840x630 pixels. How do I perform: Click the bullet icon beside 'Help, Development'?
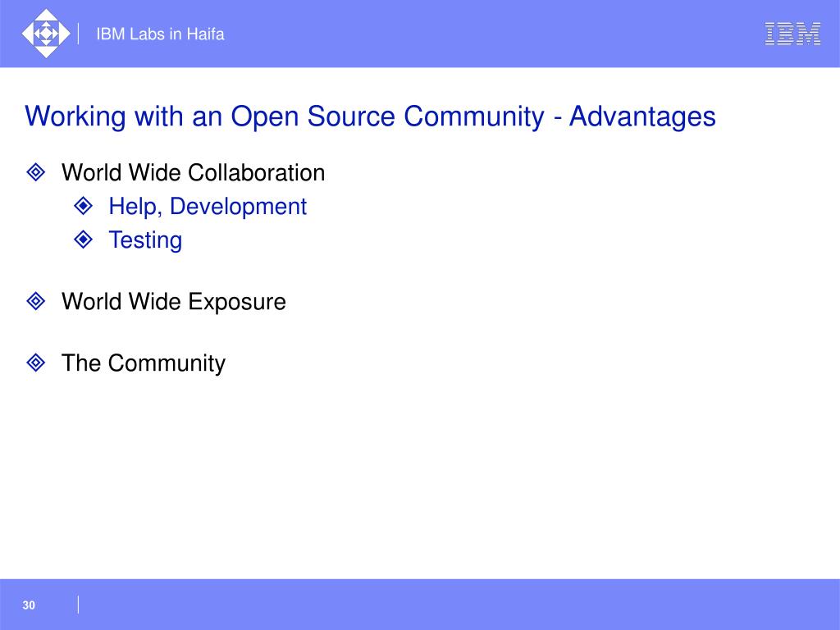point(83,206)
